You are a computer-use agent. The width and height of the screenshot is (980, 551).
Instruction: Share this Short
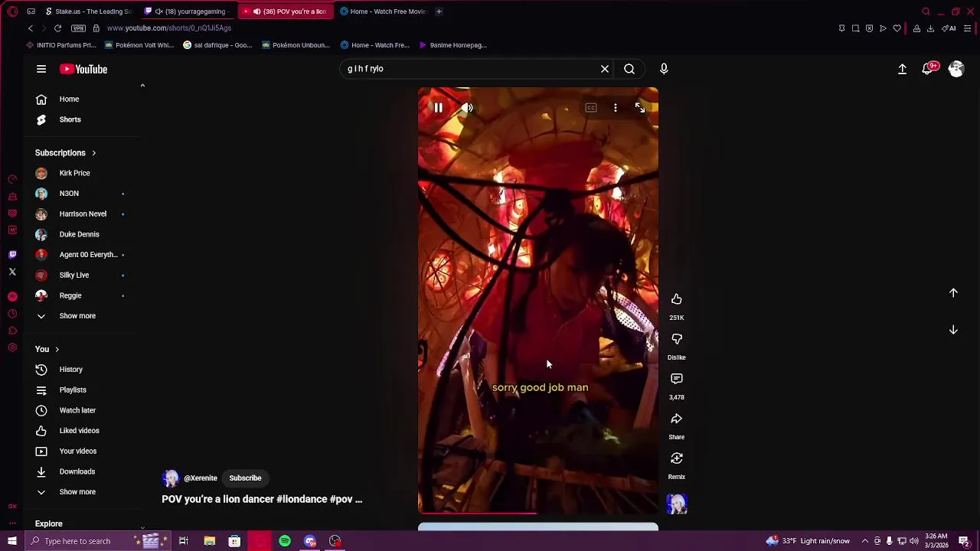coord(677,419)
